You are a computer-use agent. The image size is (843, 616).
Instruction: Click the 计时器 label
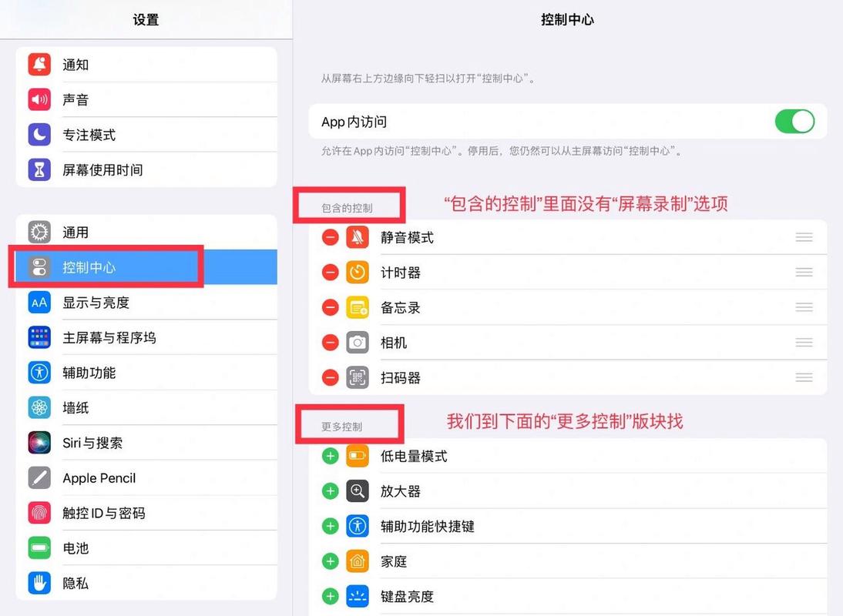(401, 273)
